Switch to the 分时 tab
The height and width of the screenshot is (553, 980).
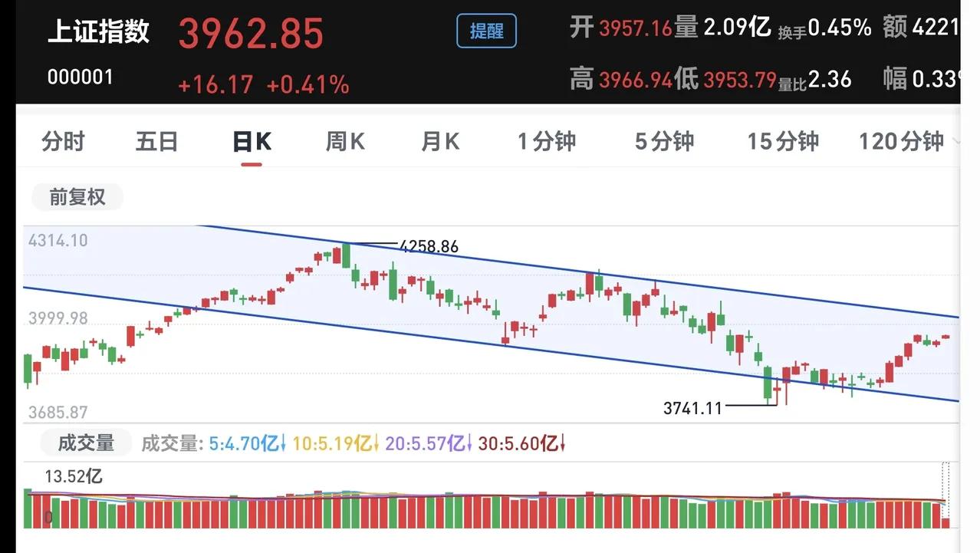64,141
